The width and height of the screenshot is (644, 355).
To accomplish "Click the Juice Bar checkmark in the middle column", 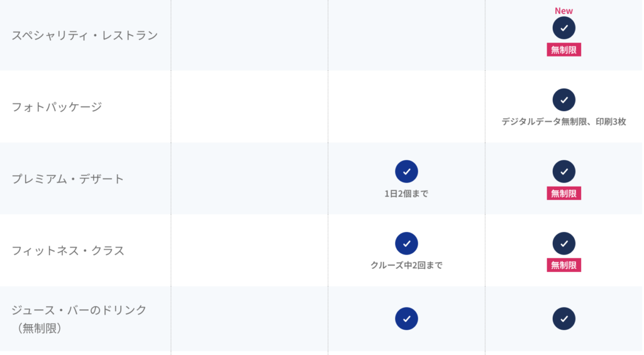I will point(406,319).
